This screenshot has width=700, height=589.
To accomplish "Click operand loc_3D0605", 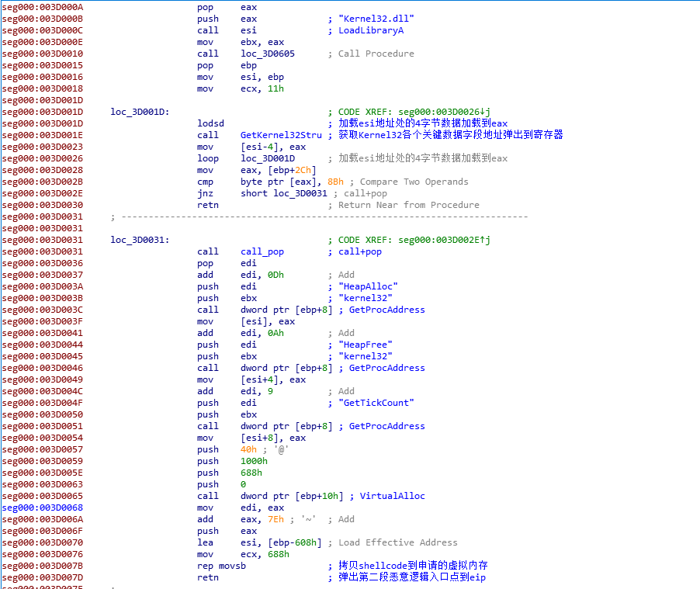I will tap(268, 54).
